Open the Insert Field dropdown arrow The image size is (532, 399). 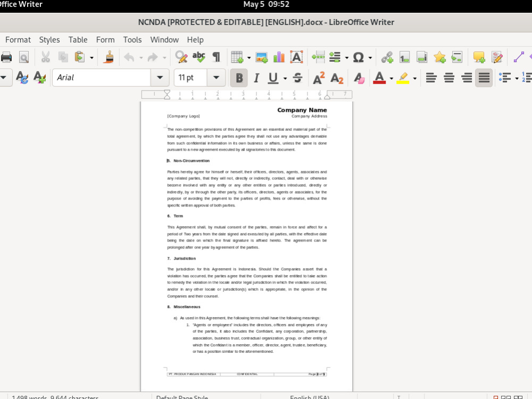click(347, 57)
